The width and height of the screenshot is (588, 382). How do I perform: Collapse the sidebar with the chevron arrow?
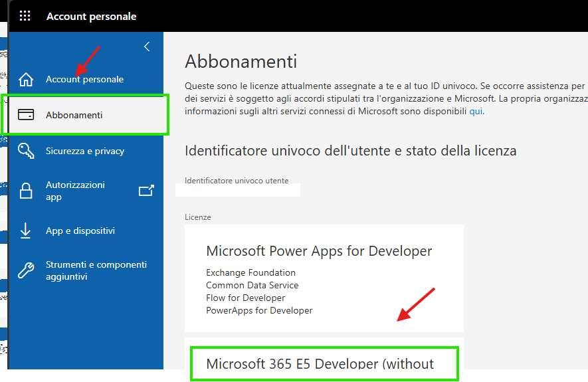(147, 47)
